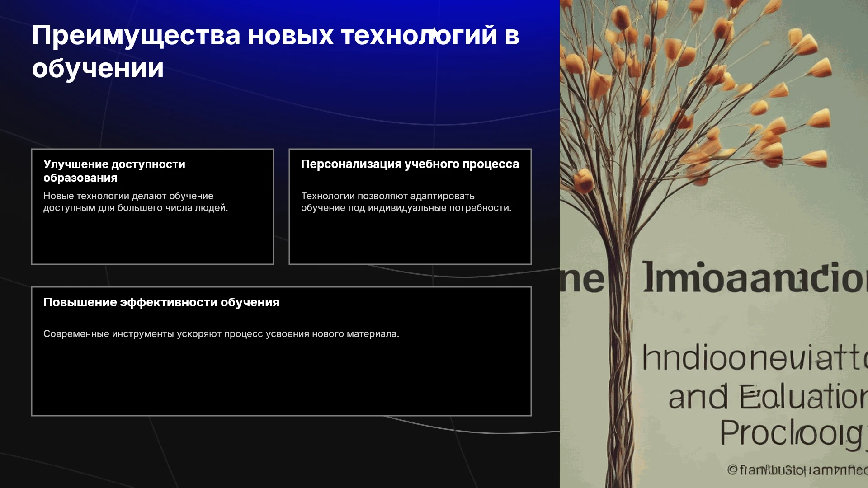Select the "Улучшение доступности образования" heading
The image size is (868, 488).
[114, 171]
